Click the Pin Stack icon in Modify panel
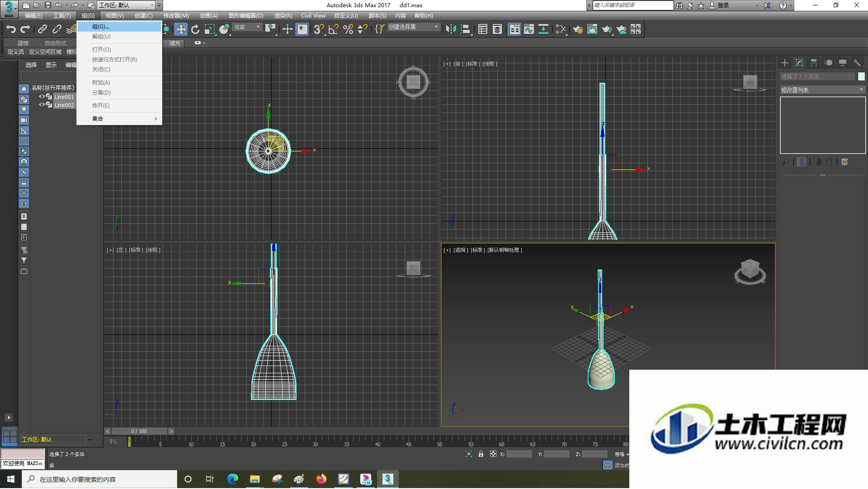The image size is (868, 489). tap(786, 162)
